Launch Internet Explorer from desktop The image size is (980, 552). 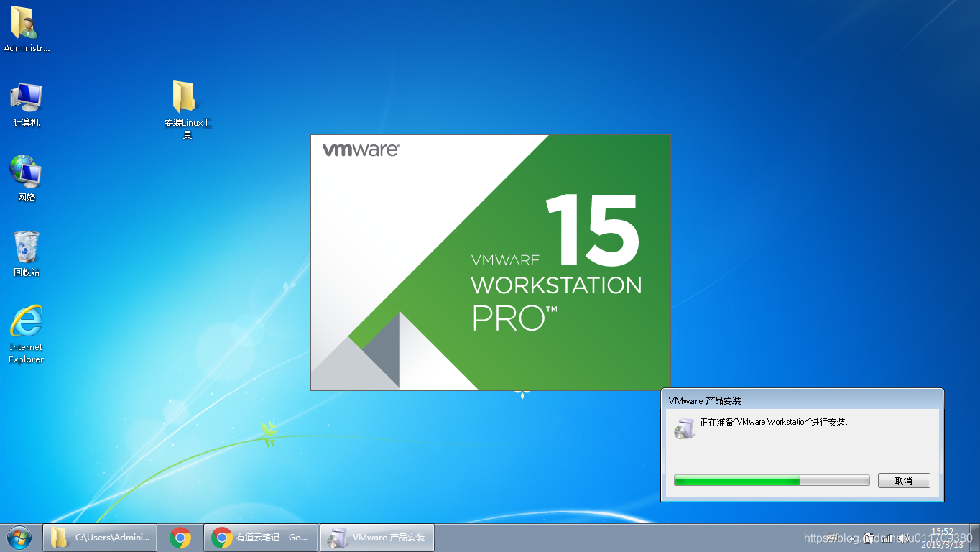click(27, 334)
